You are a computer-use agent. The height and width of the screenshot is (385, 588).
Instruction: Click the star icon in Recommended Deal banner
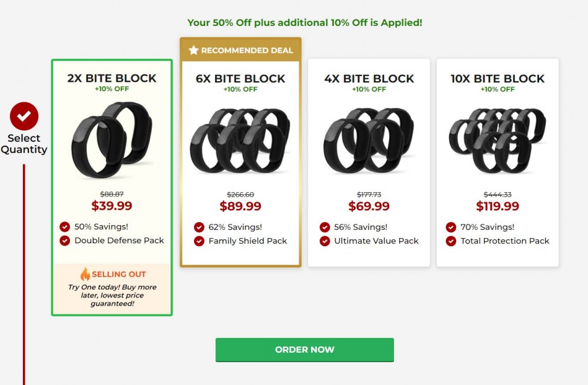pyautogui.click(x=193, y=50)
